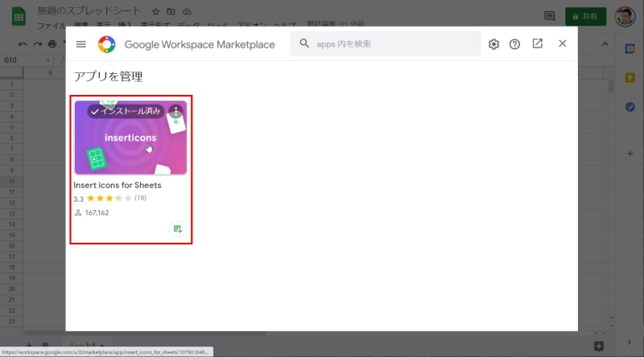
Task: Click the print icon in Sheets toolbar
Action: pyautogui.click(x=52, y=44)
